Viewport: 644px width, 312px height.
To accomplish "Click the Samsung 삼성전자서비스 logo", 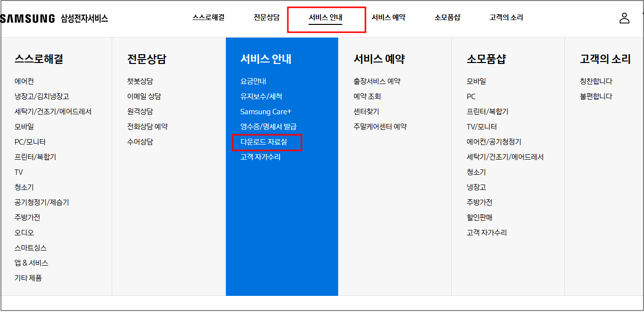I will [54, 19].
